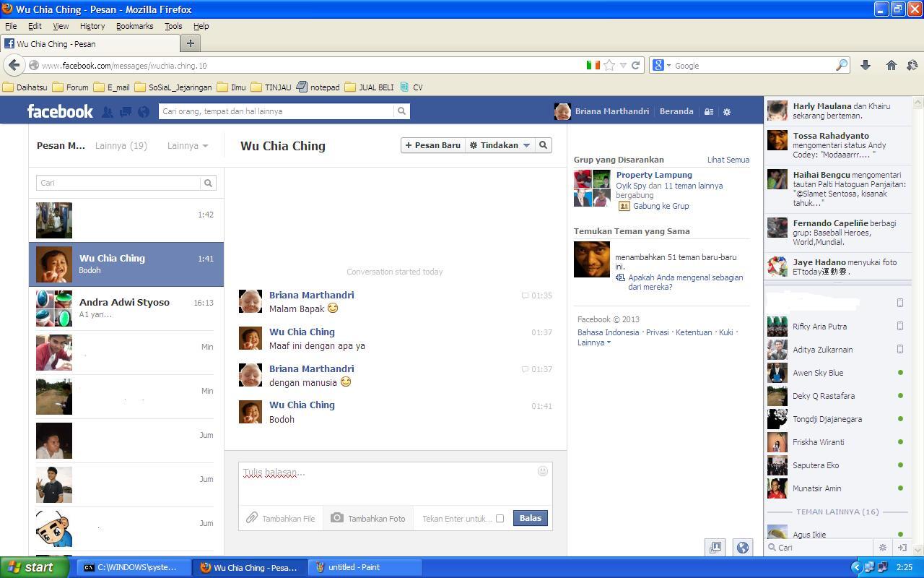The width and height of the screenshot is (924, 578).
Task: Open Firefox History menu
Action: 92,26
